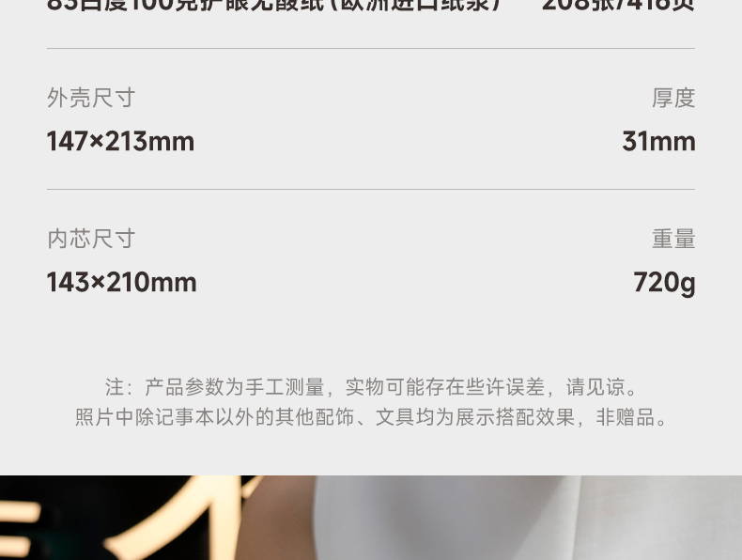Click the 请见谅 text in the note

pos(595,387)
